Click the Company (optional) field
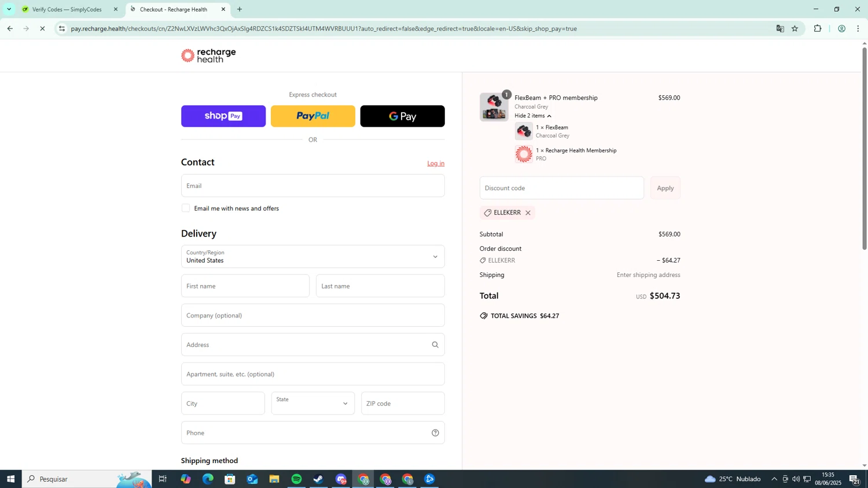 (313, 316)
